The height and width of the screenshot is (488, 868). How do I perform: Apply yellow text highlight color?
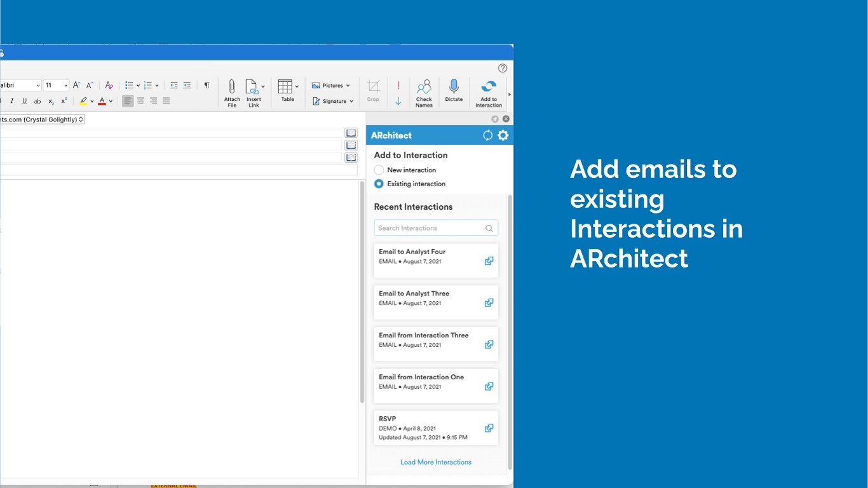pyautogui.click(x=83, y=101)
